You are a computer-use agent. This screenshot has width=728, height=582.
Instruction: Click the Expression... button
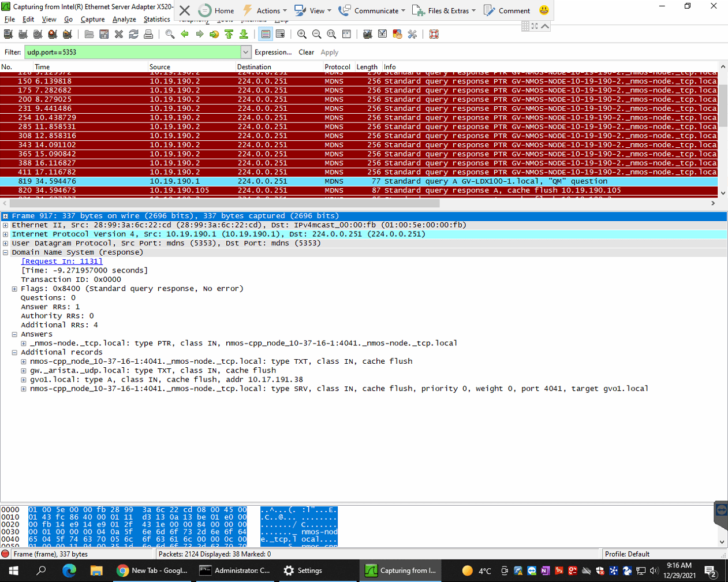tap(273, 52)
